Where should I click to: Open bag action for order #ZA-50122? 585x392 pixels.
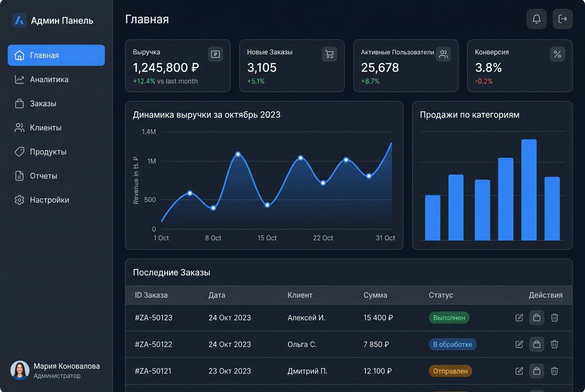(x=537, y=344)
